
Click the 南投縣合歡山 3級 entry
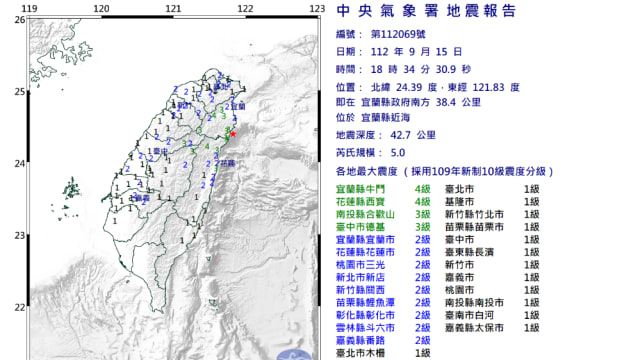(x=383, y=215)
